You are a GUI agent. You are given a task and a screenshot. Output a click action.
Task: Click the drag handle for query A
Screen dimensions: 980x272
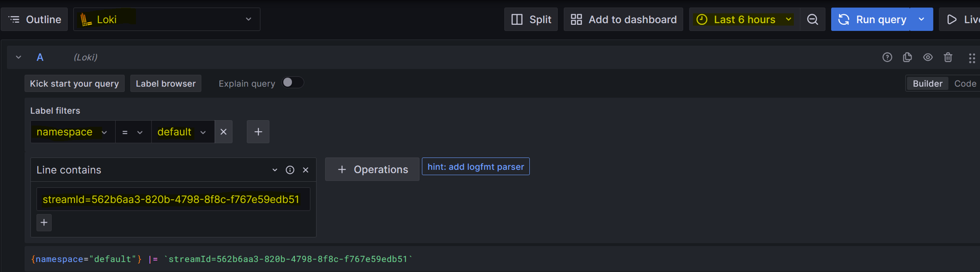click(x=971, y=58)
